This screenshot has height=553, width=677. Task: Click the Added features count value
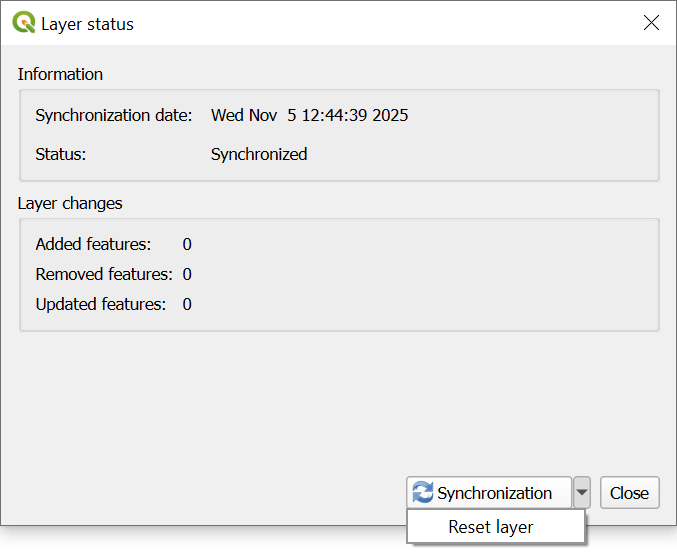coord(187,244)
